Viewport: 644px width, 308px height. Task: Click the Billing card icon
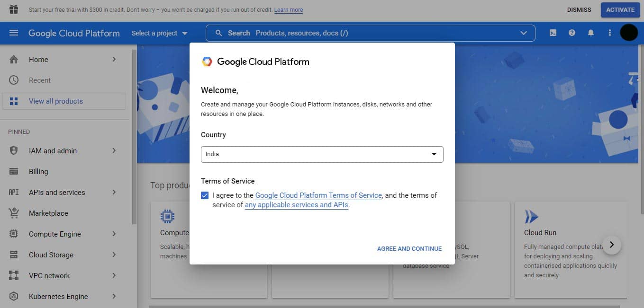pyautogui.click(x=14, y=171)
